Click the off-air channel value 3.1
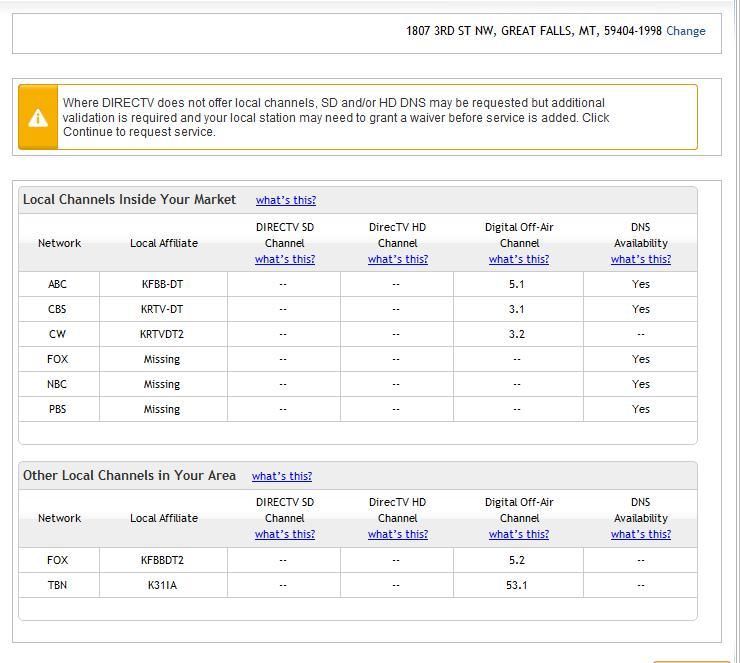This screenshot has width=740, height=663. pos(517,310)
